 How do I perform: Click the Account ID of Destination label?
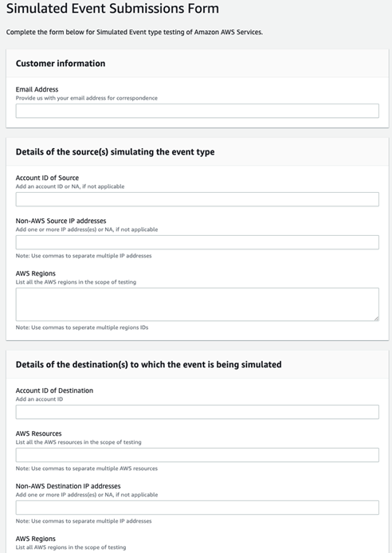click(x=54, y=390)
